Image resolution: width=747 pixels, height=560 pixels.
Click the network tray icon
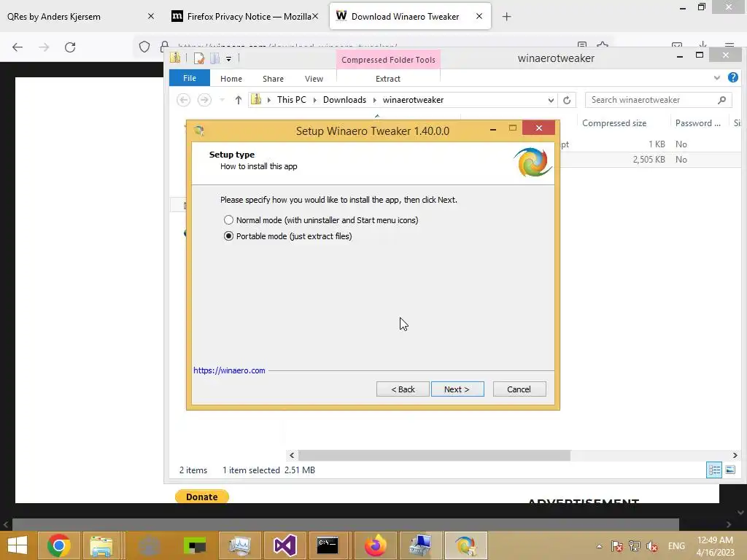[x=635, y=546]
